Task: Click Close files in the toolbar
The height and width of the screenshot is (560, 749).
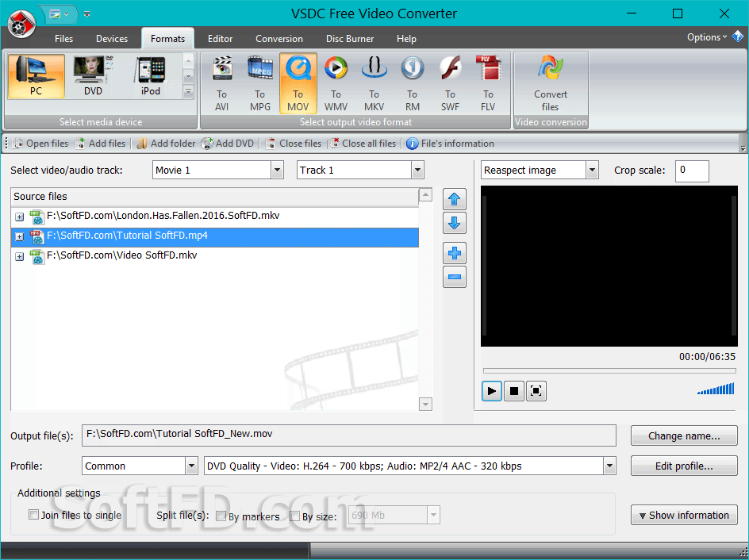Action: [x=294, y=144]
